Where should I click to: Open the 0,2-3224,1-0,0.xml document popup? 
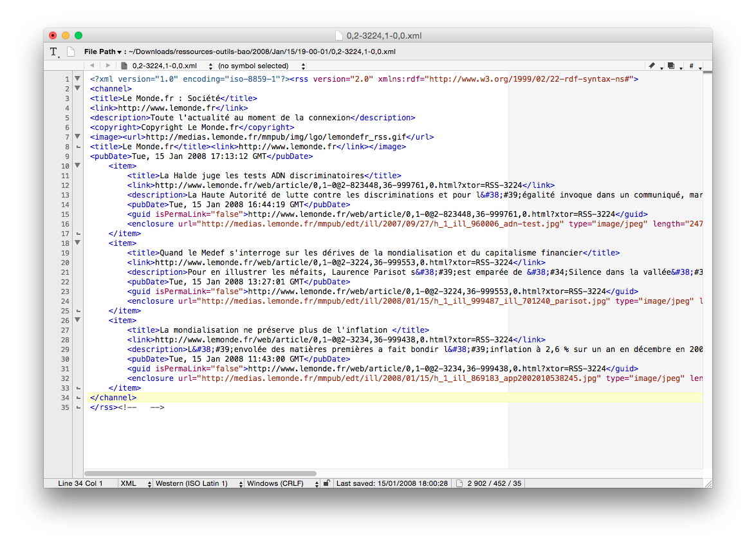167,66
